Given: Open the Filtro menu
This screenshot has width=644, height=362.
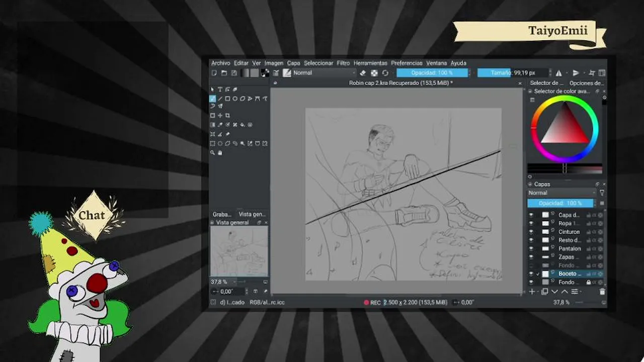Looking at the screenshot, I should [x=343, y=63].
